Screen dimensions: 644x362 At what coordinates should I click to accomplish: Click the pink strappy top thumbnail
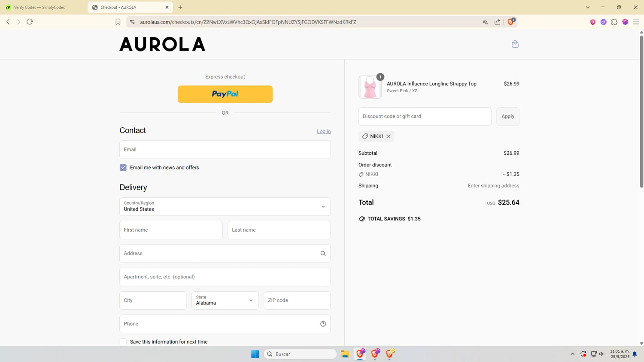click(x=370, y=87)
